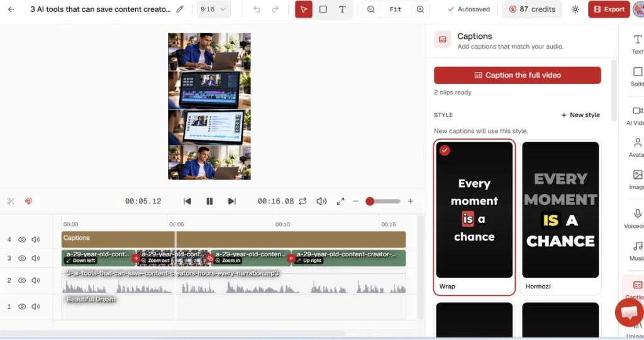Select the Down left video clip
This screenshot has height=340, width=644.
pos(98,258)
